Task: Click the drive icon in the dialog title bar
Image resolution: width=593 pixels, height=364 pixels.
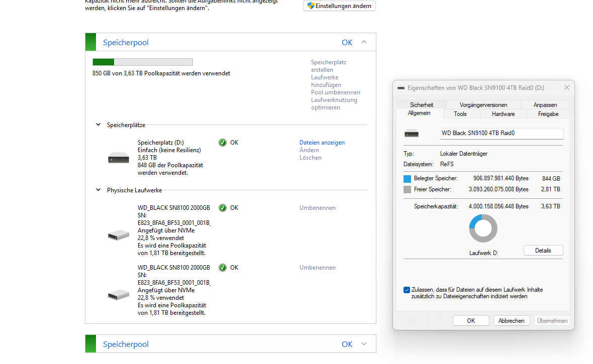Action: (x=401, y=88)
